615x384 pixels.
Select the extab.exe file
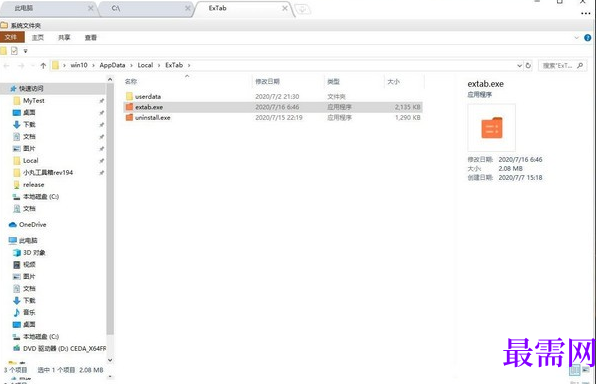(x=149, y=107)
